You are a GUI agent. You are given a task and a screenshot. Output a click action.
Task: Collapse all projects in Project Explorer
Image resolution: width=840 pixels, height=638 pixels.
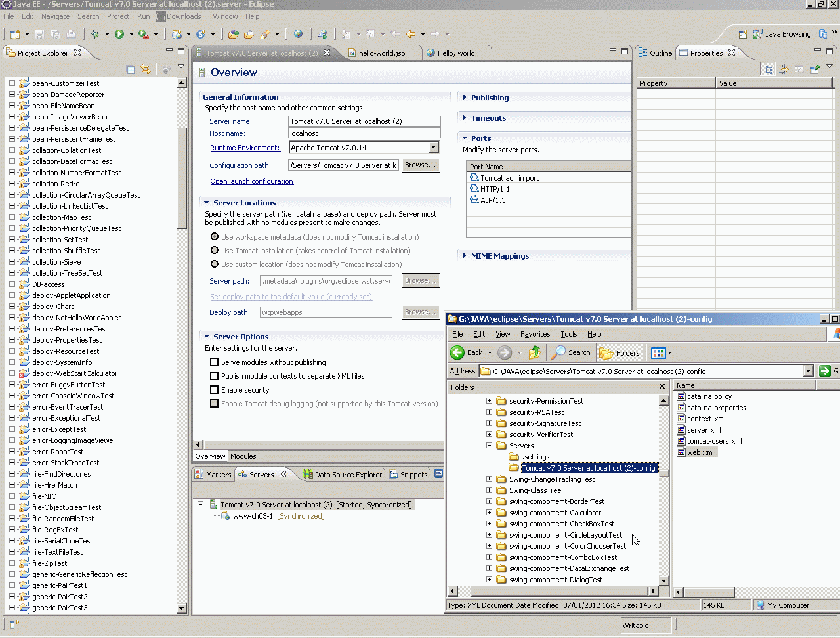click(x=131, y=69)
